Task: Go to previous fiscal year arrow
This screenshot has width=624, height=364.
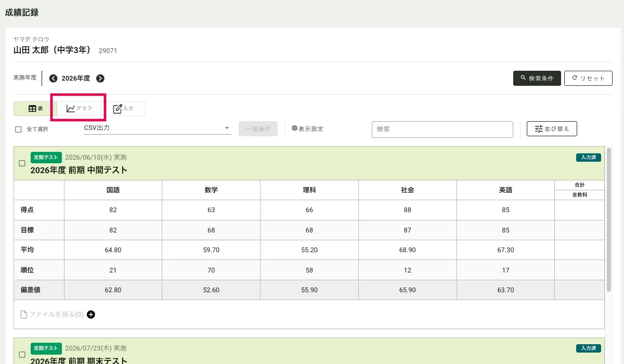Action: [x=53, y=79]
